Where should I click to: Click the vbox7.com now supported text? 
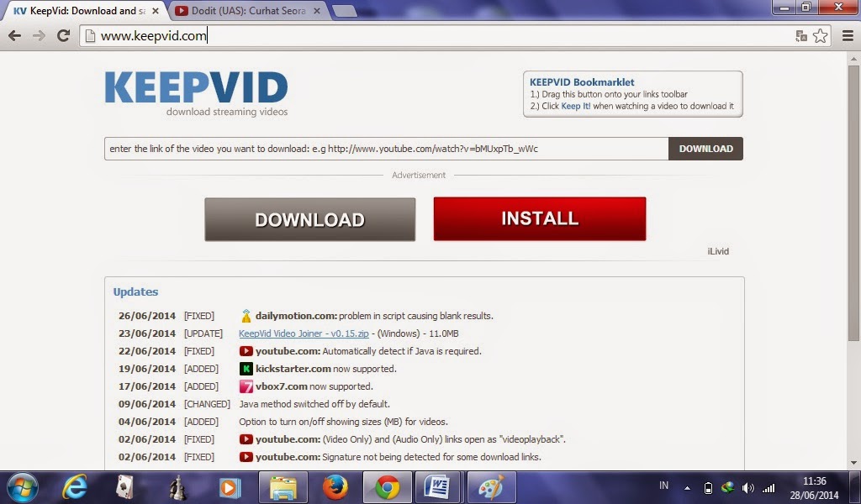point(314,386)
